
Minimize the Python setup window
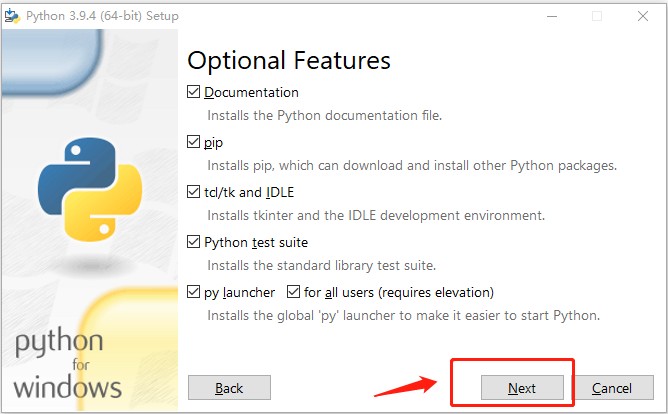(552, 16)
